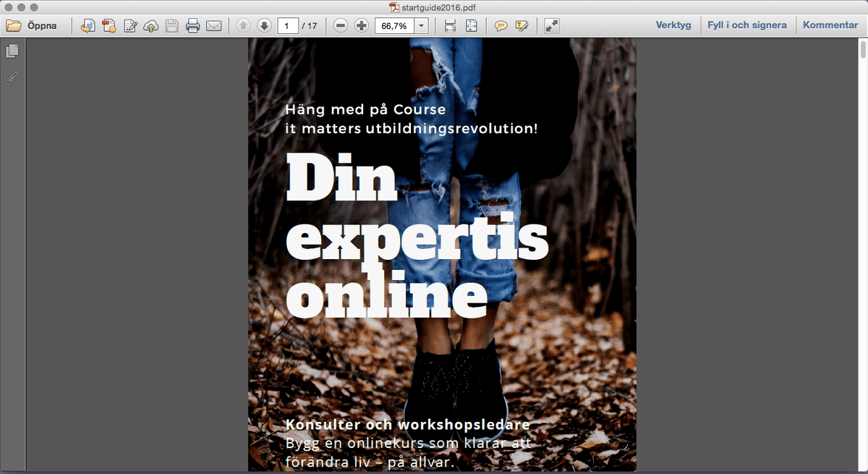Viewport: 868px width, 474px height.
Task: Click the red close window button
Action: pyautogui.click(x=9, y=7)
